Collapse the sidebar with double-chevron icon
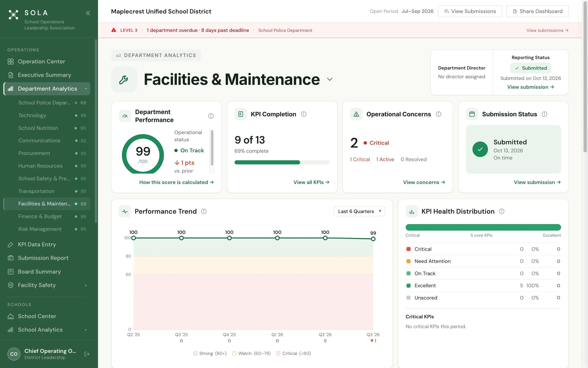The image size is (588, 368). pos(88,13)
